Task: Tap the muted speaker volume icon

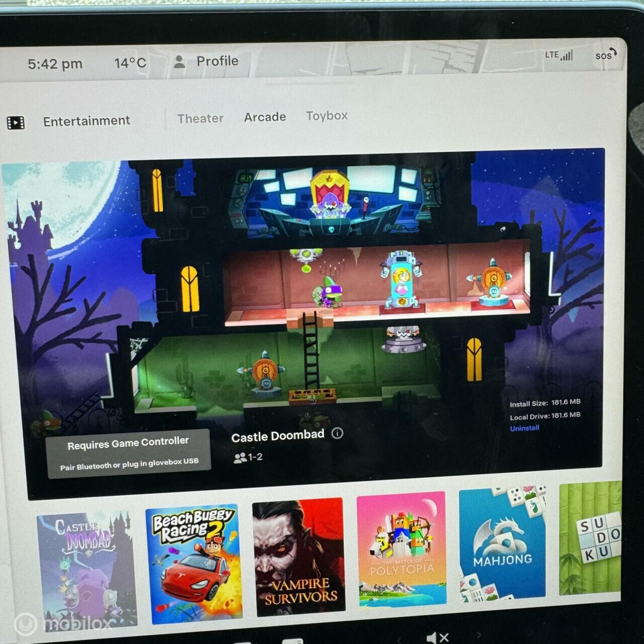Action: 437,637
